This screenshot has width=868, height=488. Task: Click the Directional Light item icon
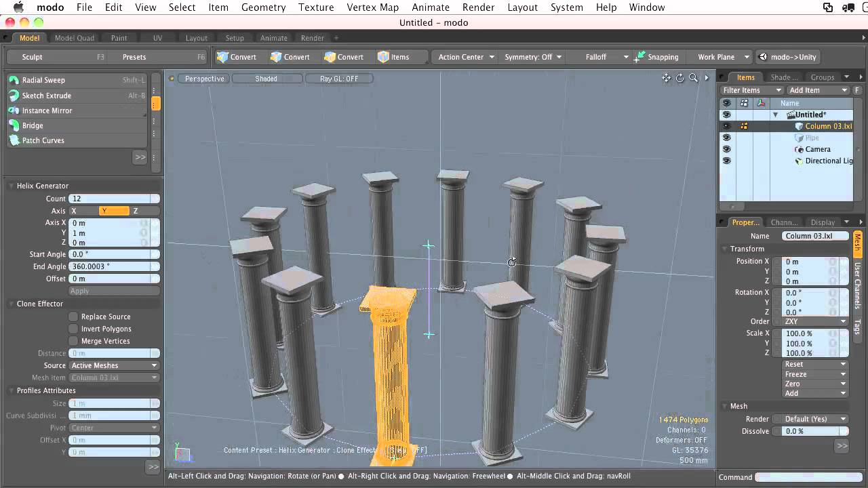click(x=799, y=161)
